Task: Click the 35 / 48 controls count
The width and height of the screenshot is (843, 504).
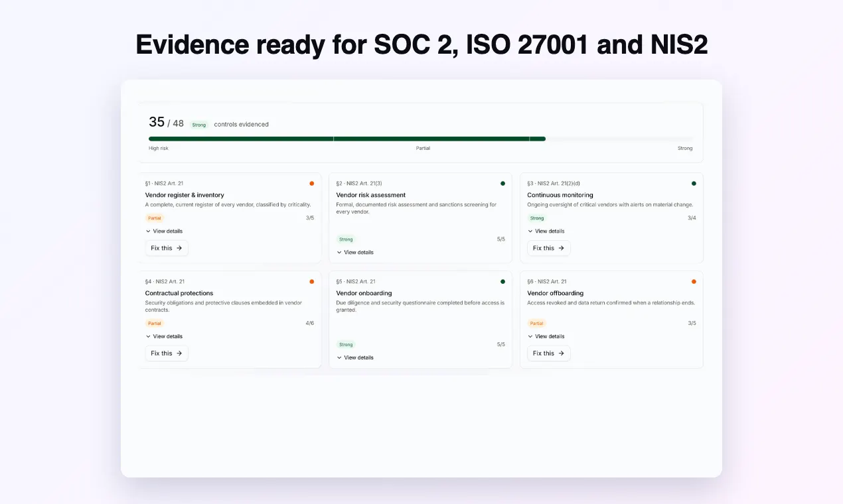Action: 167,123
